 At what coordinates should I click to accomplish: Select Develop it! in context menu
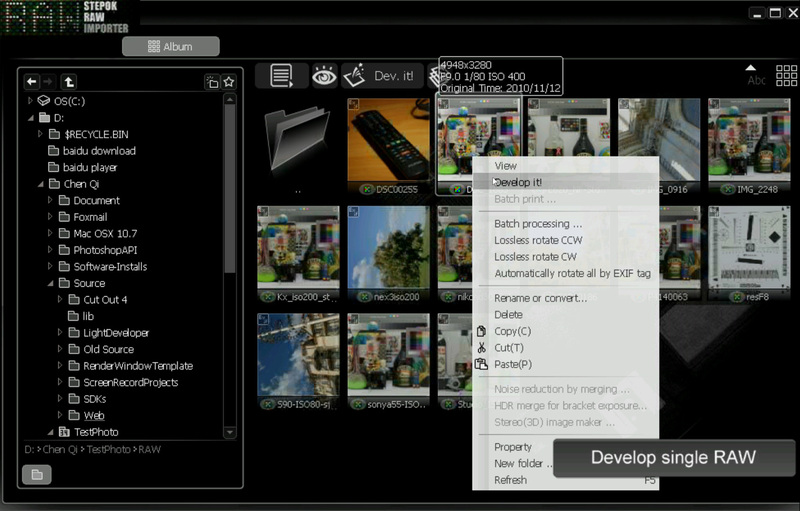(x=566, y=182)
